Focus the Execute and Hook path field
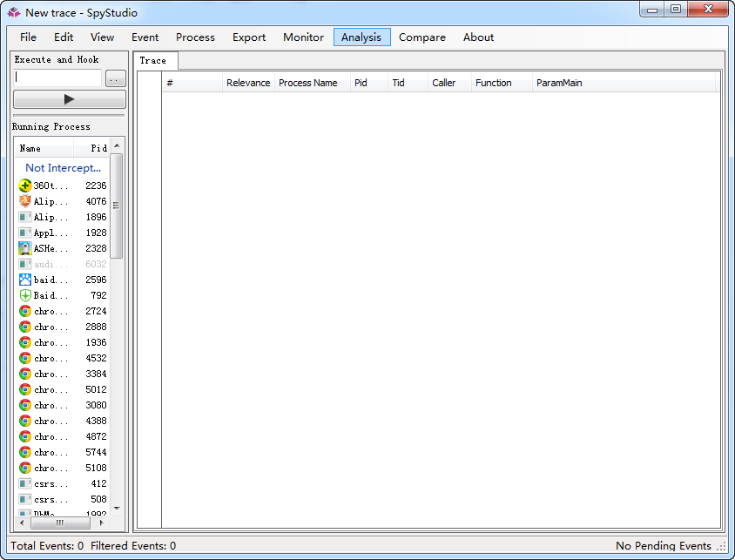The width and height of the screenshot is (735, 560). [x=57, y=78]
